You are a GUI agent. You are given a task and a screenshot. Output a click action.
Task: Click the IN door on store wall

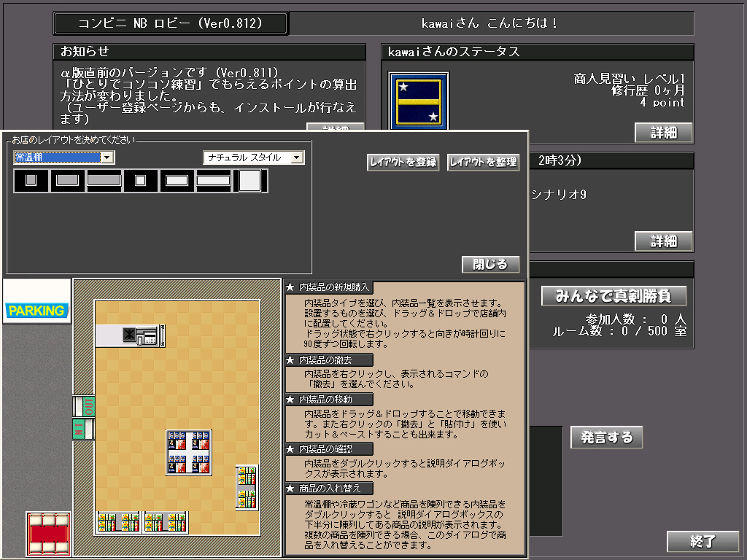click(x=85, y=430)
